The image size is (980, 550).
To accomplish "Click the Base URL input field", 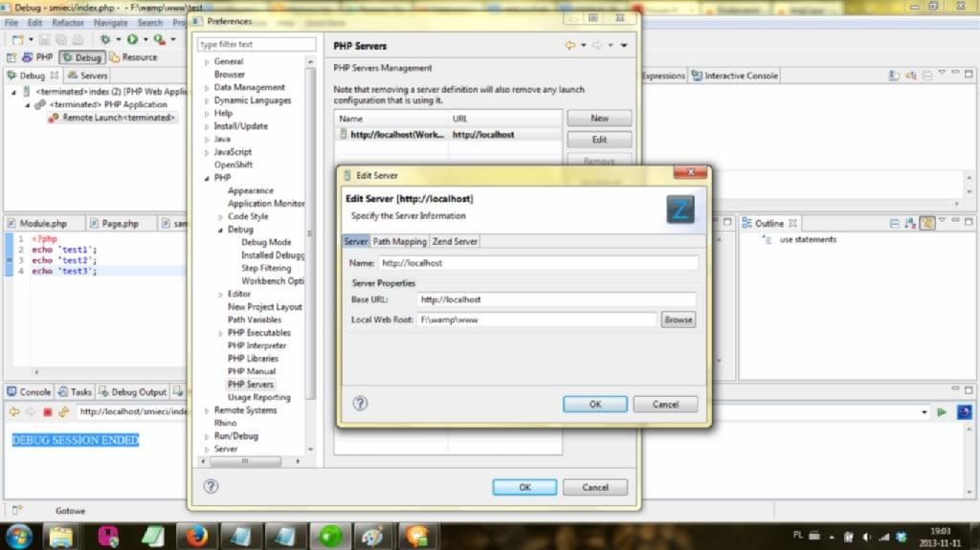I will [x=556, y=299].
